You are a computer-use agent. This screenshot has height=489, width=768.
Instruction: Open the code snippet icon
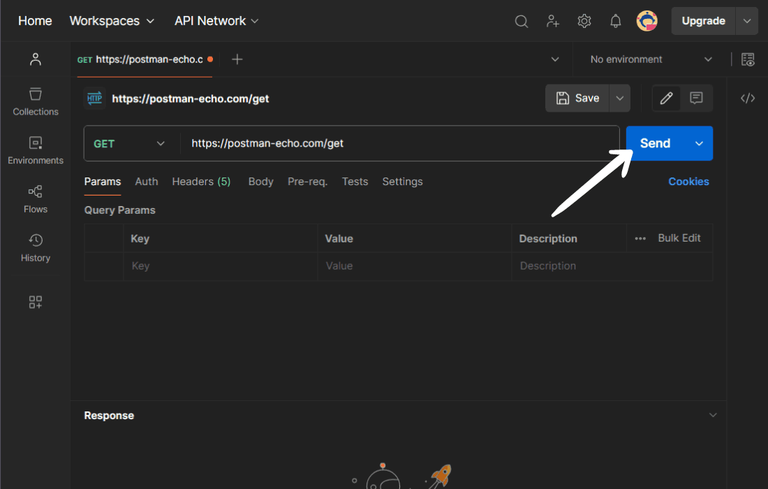pyautogui.click(x=747, y=98)
